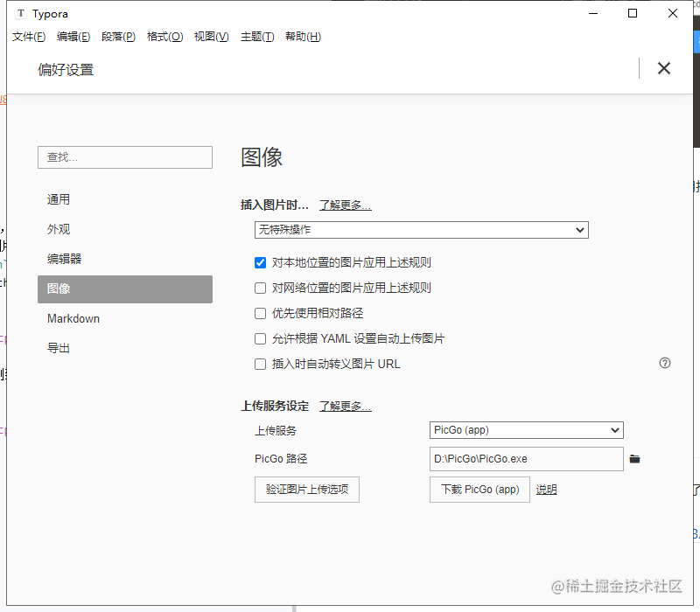Toggle 插入时自动转义图片 URL checkbox

[x=260, y=365]
